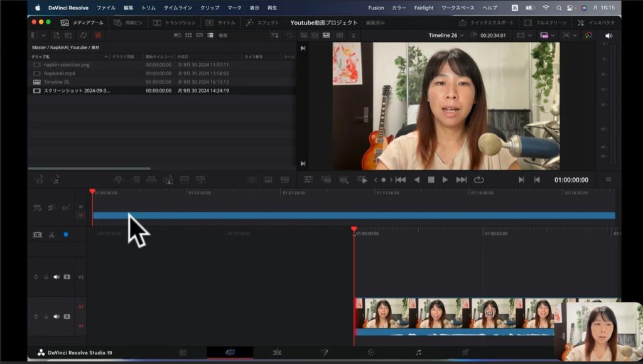Click the エフェクト magic wand icon
Image resolution: width=643 pixels, height=364 pixels.
pyautogui.click(x=250, y=23)
